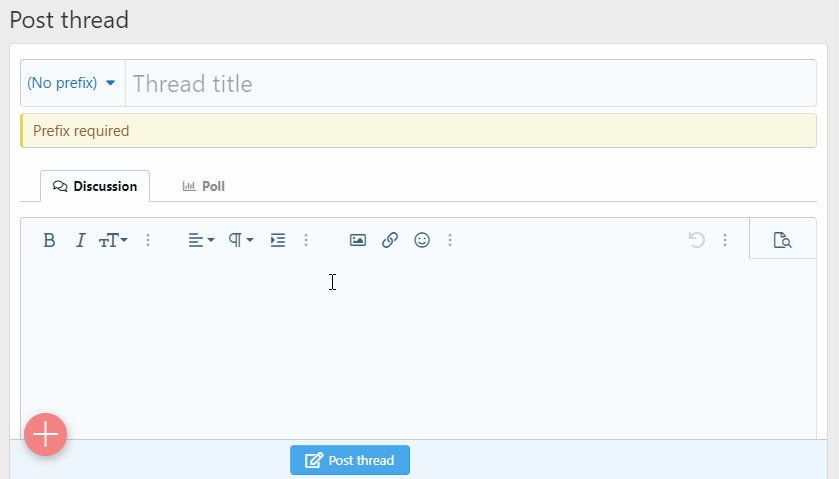The image size is (839, 479).
Task: Insert an image into post
Action: tap(358, 240)
